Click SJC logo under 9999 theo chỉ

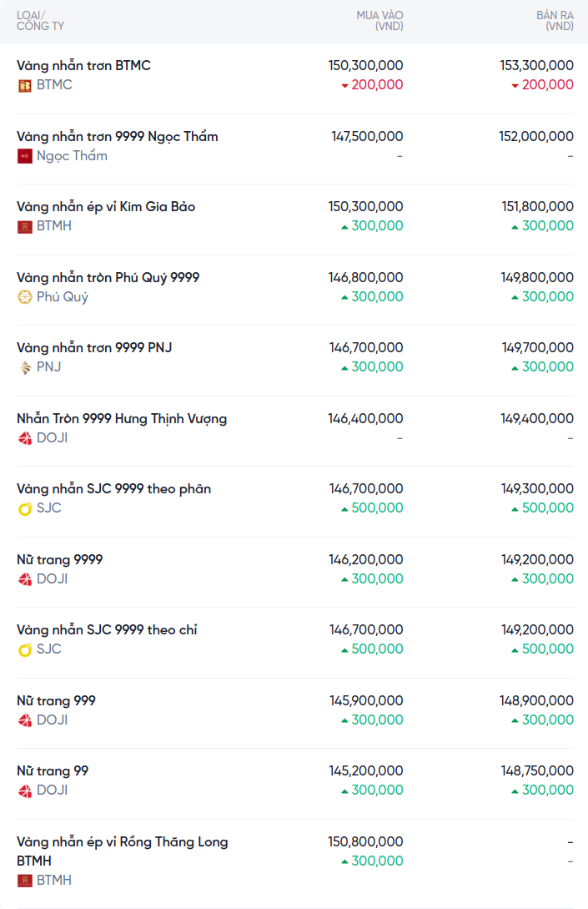[x=25, y=649]
